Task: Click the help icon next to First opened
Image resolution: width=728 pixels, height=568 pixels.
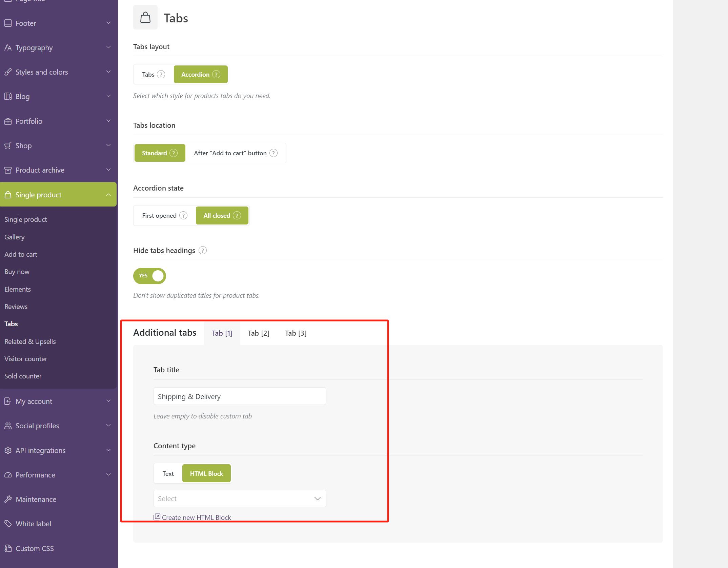Action: coord(183,216)
